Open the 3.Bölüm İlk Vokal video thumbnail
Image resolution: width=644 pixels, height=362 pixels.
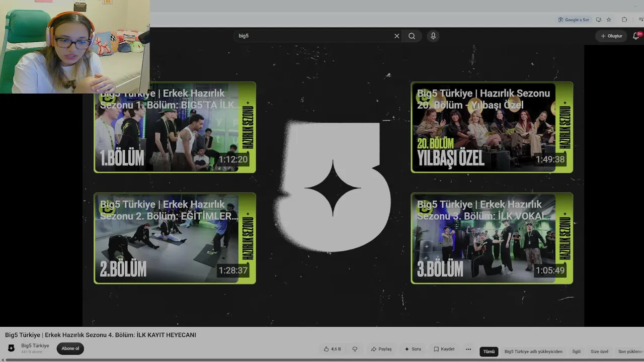pos(492,238)
